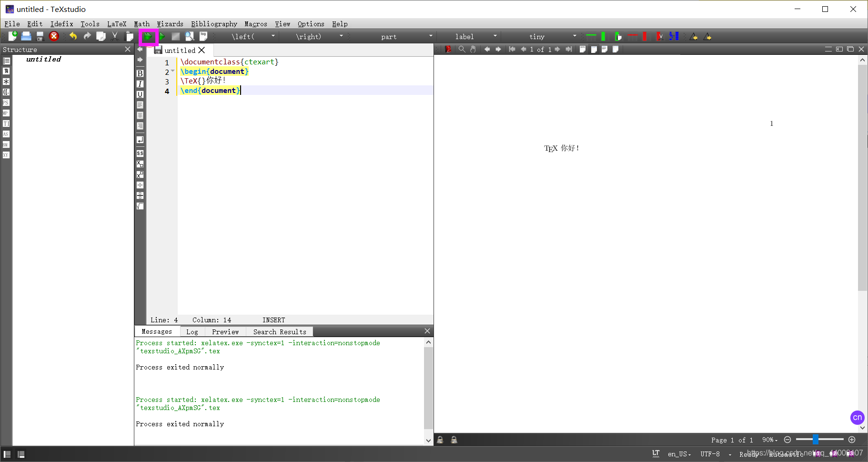Click the open file toolbar icon
The height and width of the screenshot is (462, 868).
(x=26, y=36)
